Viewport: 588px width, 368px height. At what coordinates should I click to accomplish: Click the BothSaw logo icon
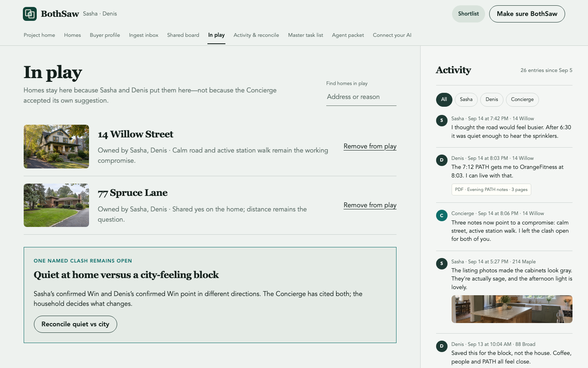(x=30, y=14)
